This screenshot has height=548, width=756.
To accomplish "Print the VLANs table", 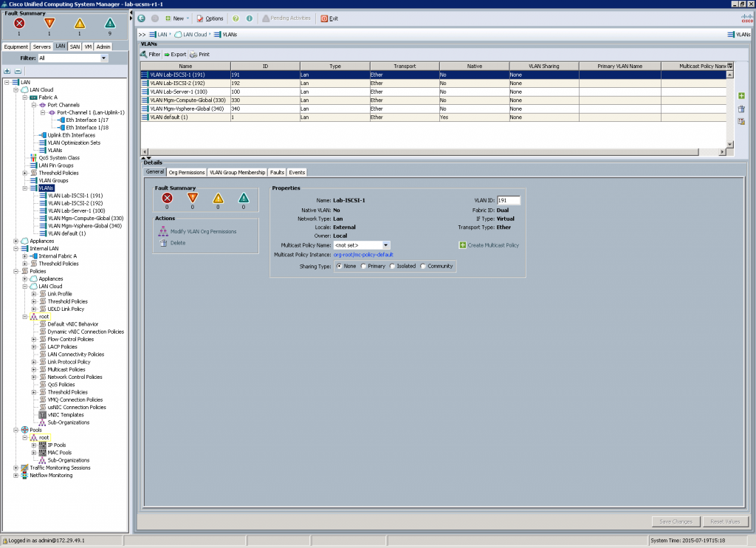I will pos(199,55).
